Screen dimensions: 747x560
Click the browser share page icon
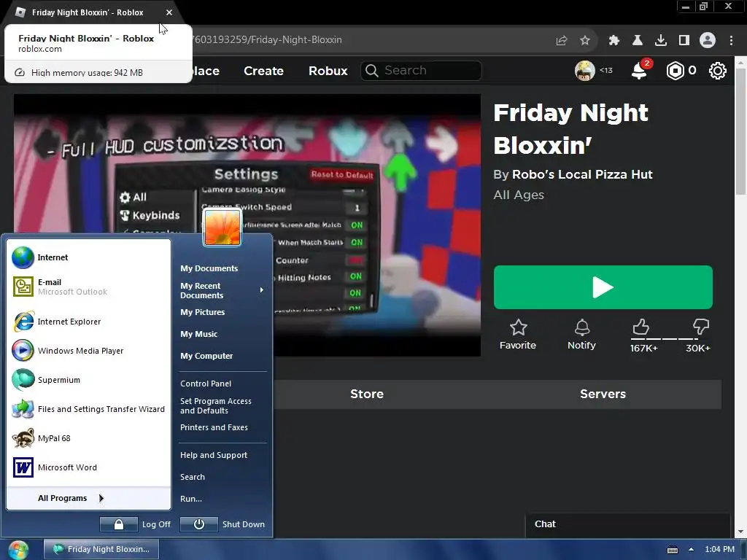tap(562, 41)
